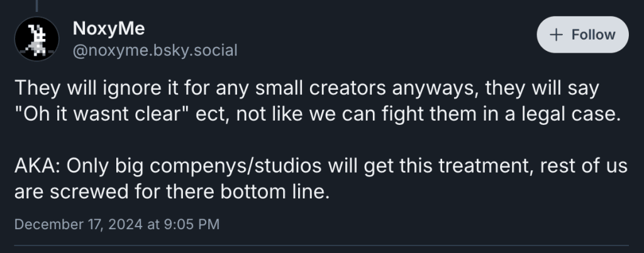Viewport: 644px width, 253px height.
Task: Open the NoxyMe display name link
Action: (109, 29)
